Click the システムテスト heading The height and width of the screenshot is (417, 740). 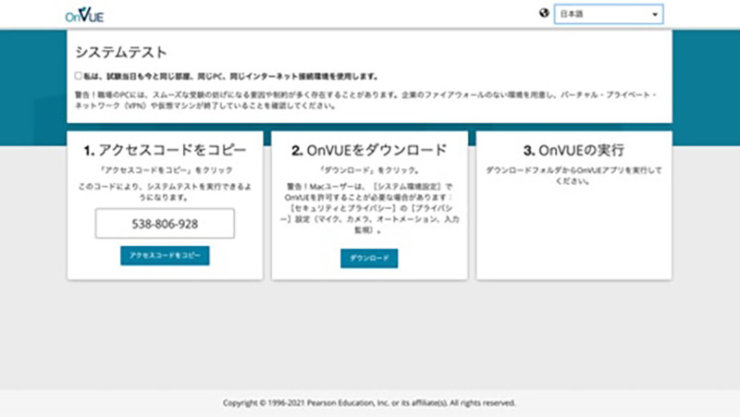pyautogui.click(x=121, y=52)
